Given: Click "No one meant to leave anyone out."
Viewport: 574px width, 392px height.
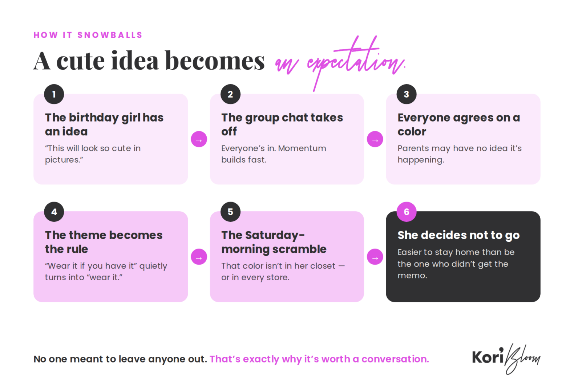Looking at the screenshot, I should click(x=120, y=359).
